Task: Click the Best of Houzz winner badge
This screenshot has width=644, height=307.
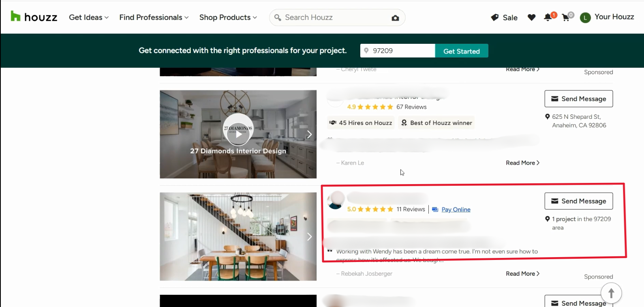Action: click(x=436, y=123)
